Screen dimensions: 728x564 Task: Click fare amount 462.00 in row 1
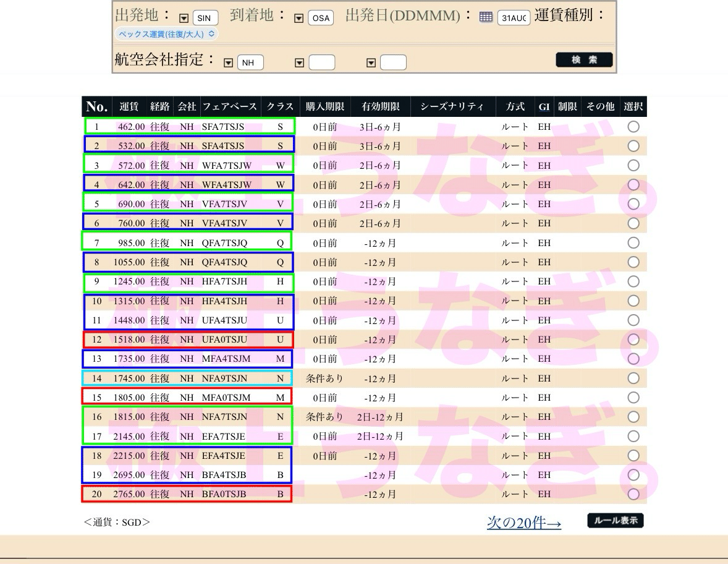pyautogui.click(x=132, y=126)
